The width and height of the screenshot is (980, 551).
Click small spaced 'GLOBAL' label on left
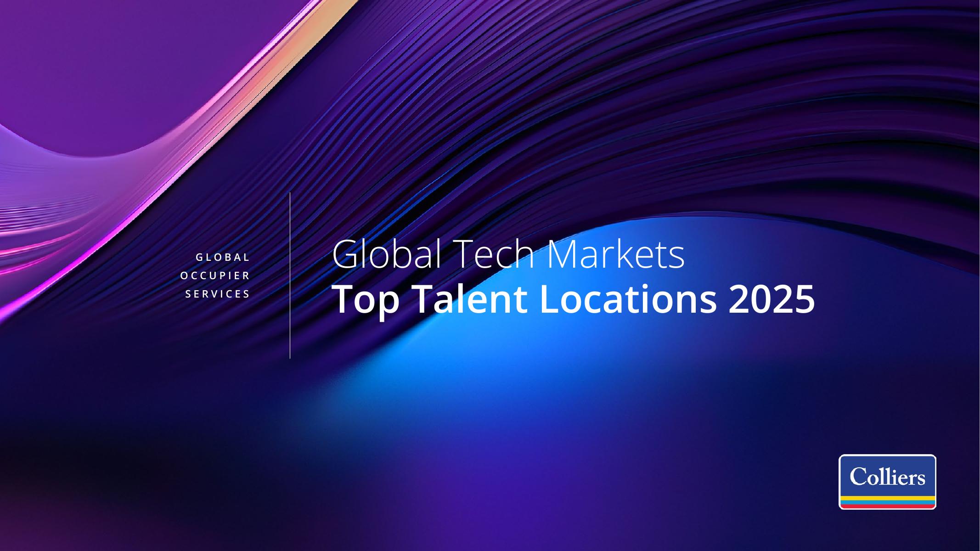tap(223, 258)
